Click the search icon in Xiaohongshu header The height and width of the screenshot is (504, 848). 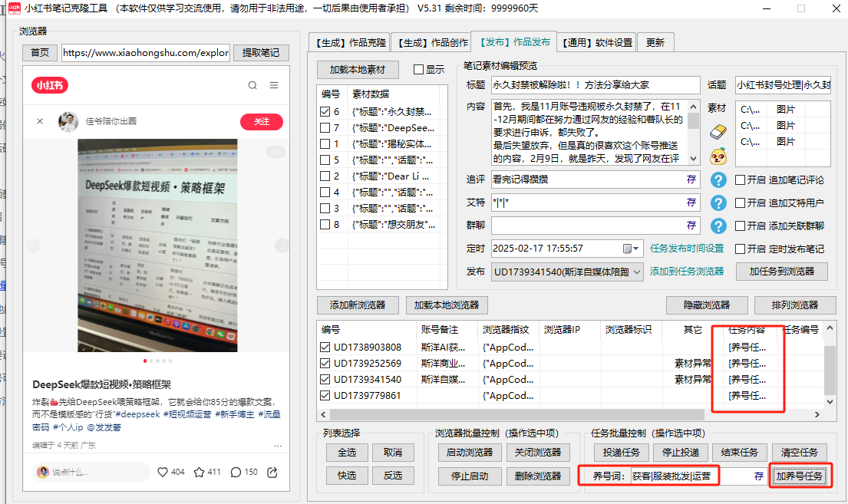252,85
